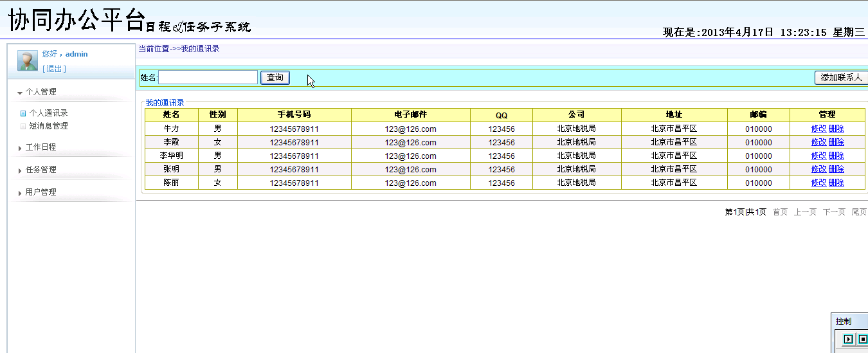This screenshot has height=353, width=868.
Task: Click the 管理 column header
Action: (827, 114)
